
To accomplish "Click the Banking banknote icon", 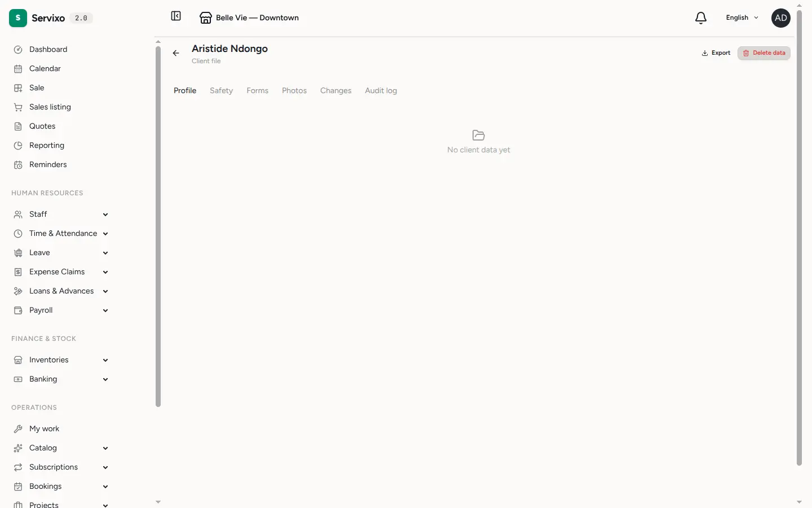I will tap(18, 379).
